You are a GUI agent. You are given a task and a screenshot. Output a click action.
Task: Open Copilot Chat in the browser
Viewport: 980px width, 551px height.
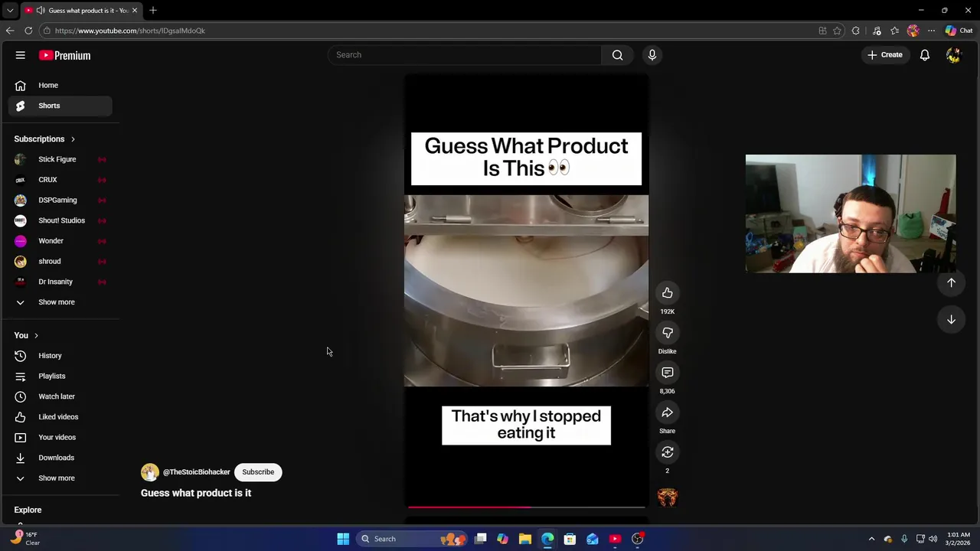[959, 31]
